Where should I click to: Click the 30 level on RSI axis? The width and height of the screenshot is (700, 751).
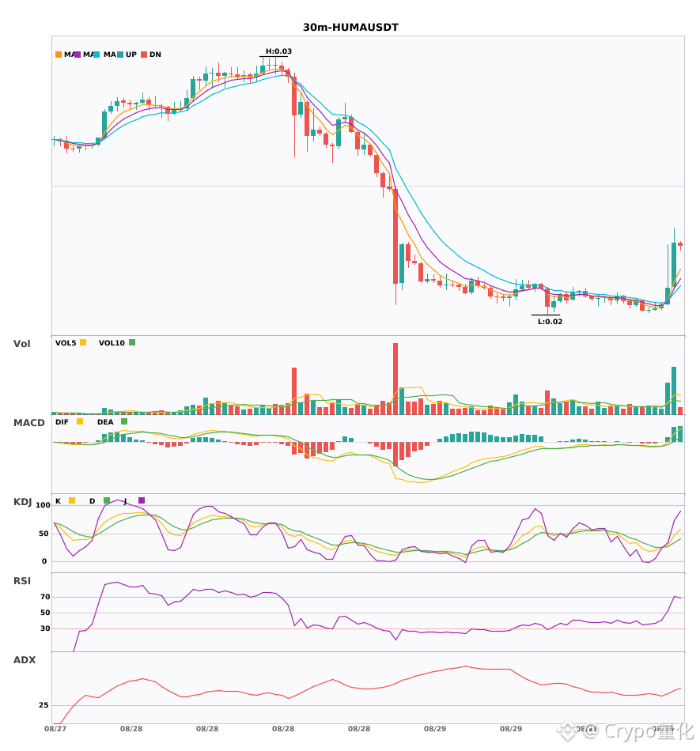click(45, 628)
